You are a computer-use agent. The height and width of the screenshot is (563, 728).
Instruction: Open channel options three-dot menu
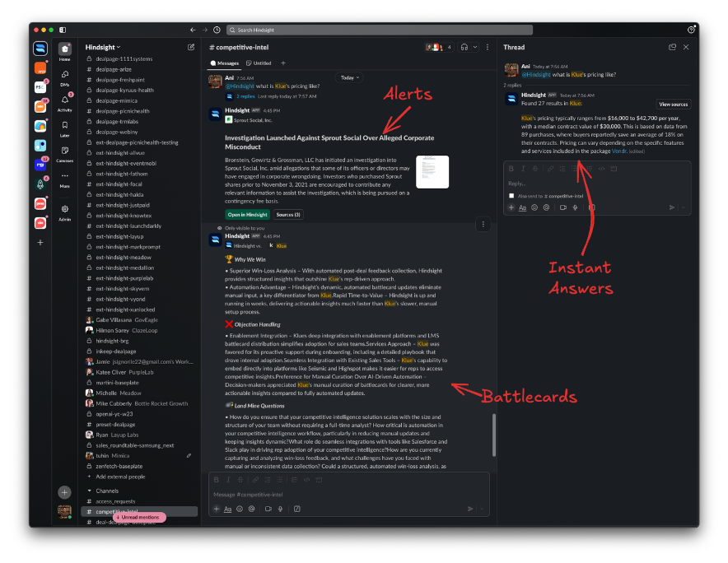click(x=487, y=47)
